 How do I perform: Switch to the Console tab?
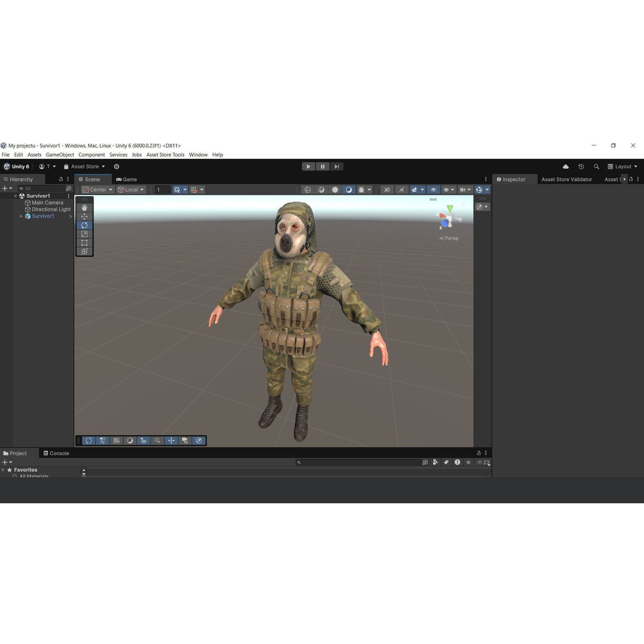tap(56, 453)
